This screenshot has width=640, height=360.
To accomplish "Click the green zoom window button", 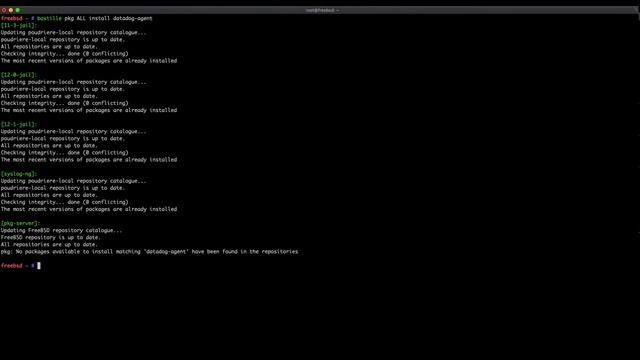I will [18, 10].
